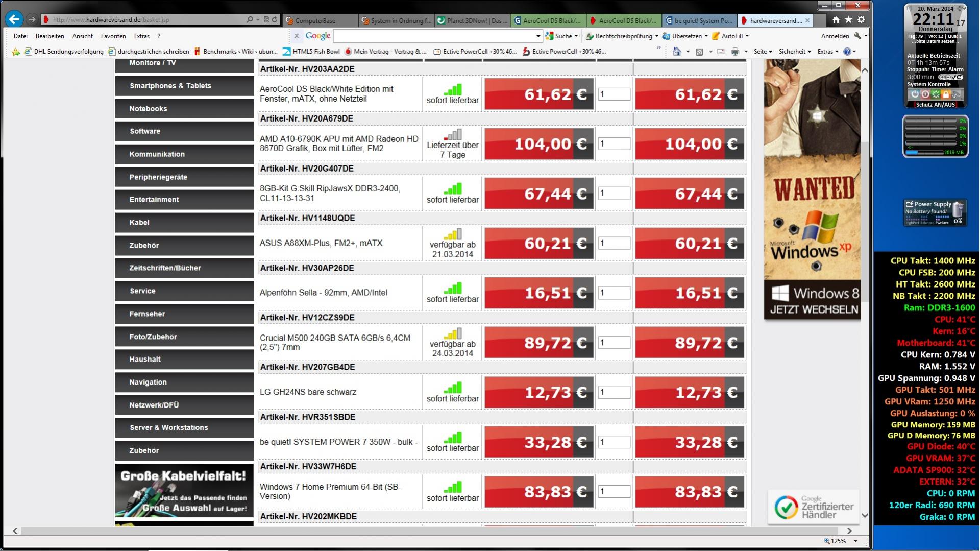Click the Große Kabelvielfalt banner
The image size is (980, 551).
[x=184, y=490]
